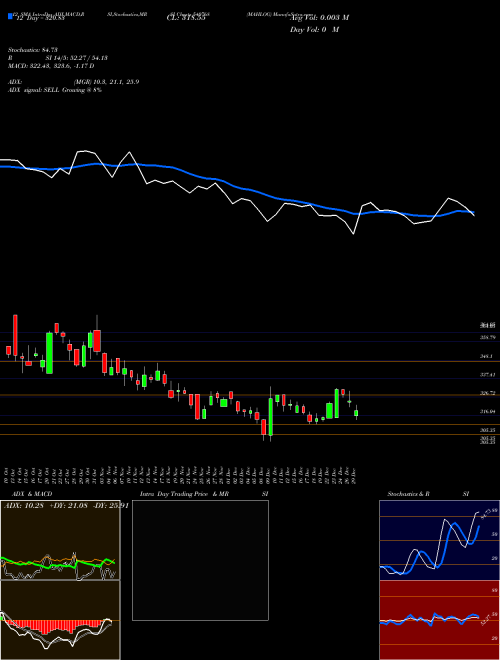
Task: Select the 'Avg Vol: 0.003 M' reading
Action: pos(319,17)
